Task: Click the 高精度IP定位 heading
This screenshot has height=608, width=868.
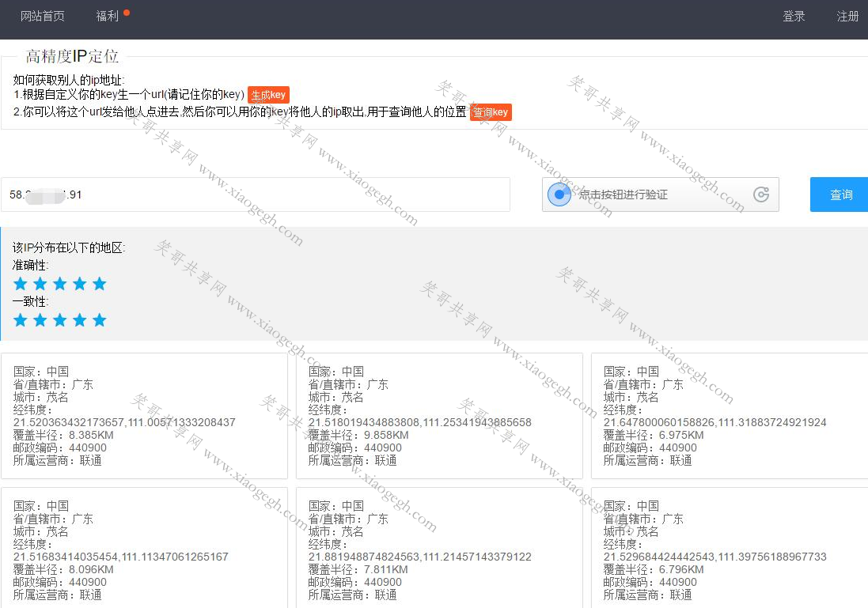Action: click(x=72, y=56)
